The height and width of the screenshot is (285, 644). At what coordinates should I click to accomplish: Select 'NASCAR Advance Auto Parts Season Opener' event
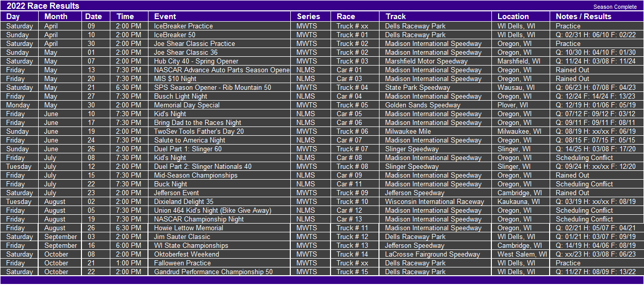pyautogui.click(x=222, y=70)
